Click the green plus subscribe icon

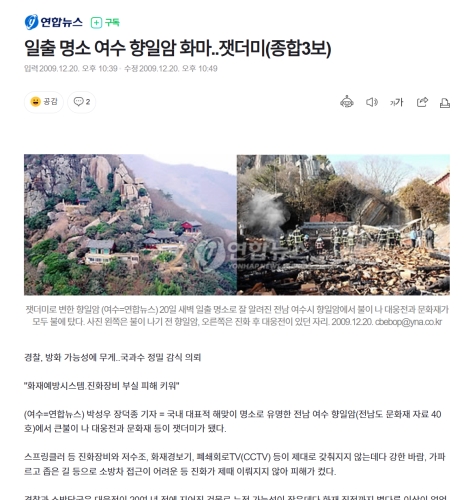[96, 23]
